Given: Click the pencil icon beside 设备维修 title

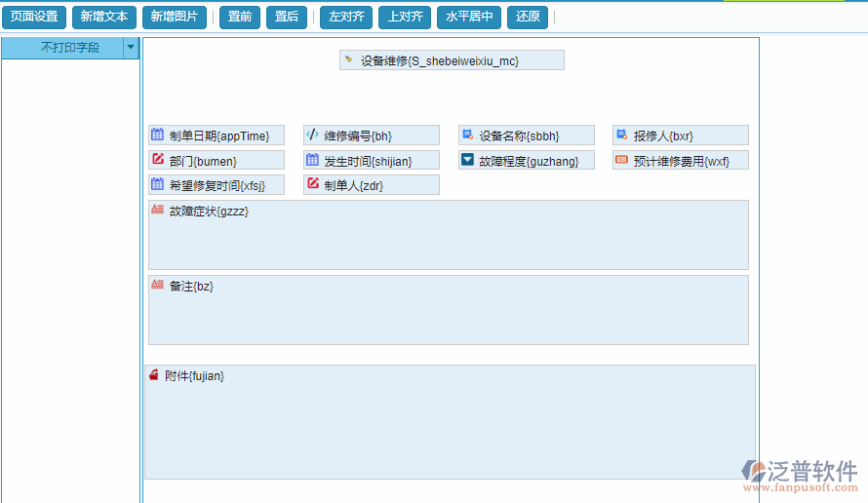Looking at the screenshot, I should click(x=348, y=59).
